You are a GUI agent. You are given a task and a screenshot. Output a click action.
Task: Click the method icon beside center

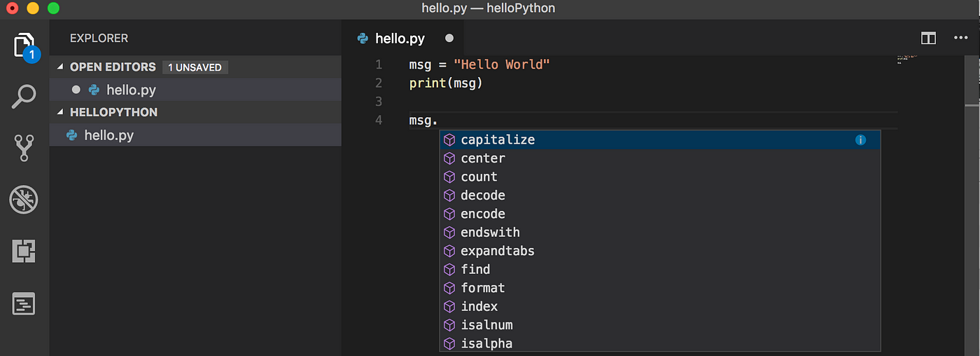(x=449, y=158)
